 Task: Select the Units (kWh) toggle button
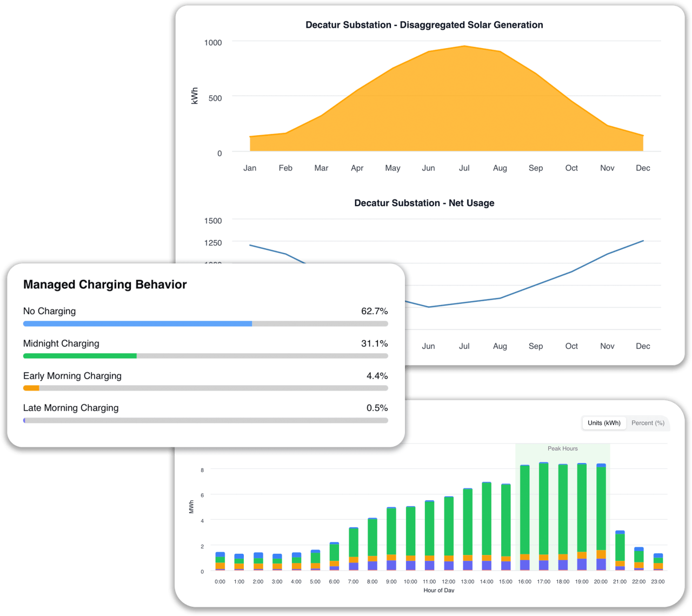pyautogui.click(x=603, y=423)
